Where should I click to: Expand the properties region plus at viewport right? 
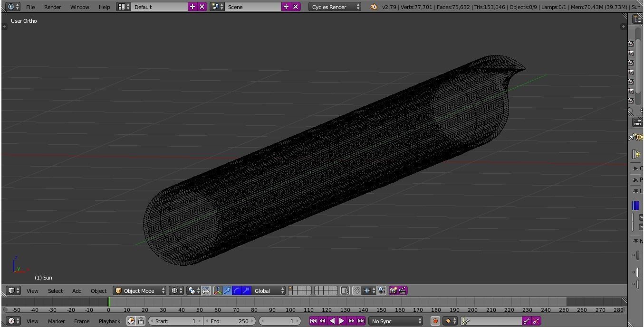tap(624, 27)
